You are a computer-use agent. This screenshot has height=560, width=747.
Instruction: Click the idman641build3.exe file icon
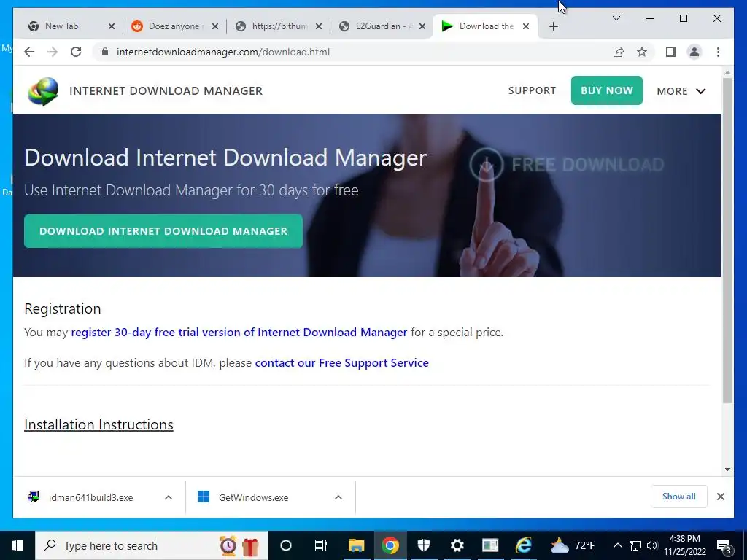coord(34,497)
